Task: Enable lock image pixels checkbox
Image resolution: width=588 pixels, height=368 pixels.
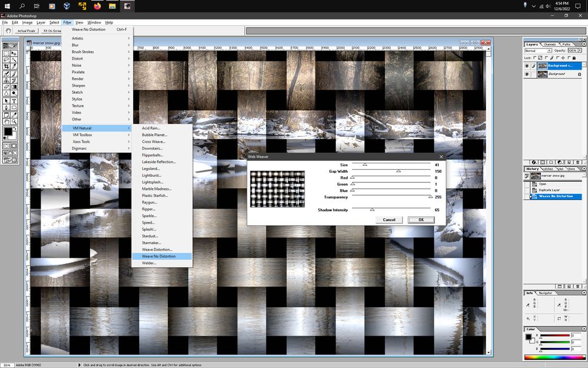Action: (x=546, y=58)
